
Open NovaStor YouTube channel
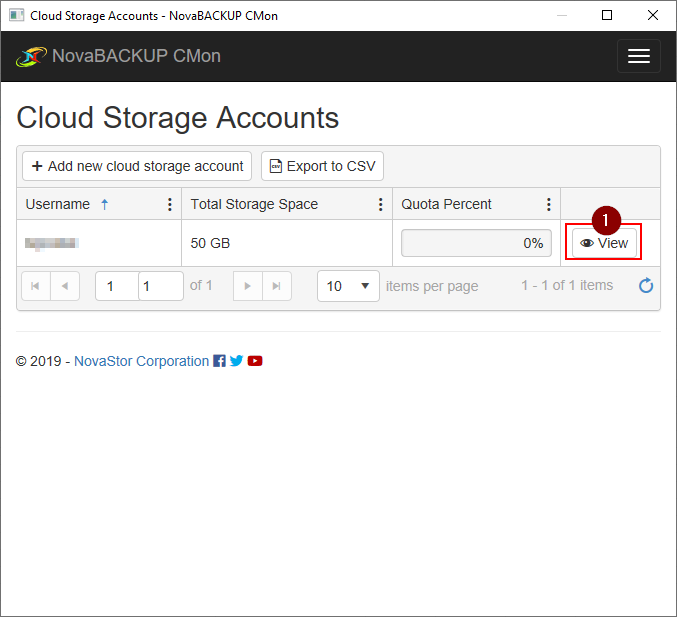coord(255,361)
